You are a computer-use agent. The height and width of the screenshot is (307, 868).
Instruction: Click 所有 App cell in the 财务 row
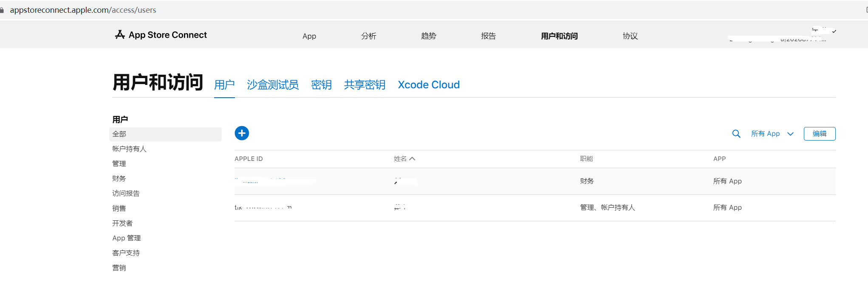[727, 181]
